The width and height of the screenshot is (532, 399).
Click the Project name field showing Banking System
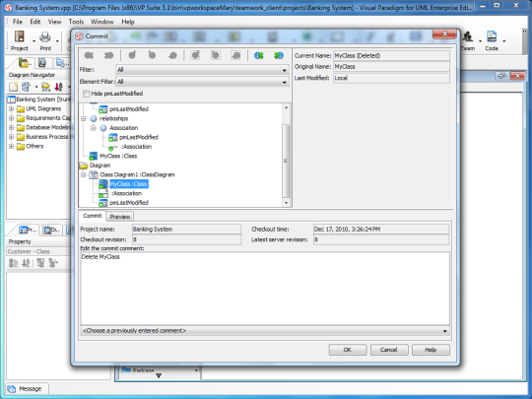(186, 230)
